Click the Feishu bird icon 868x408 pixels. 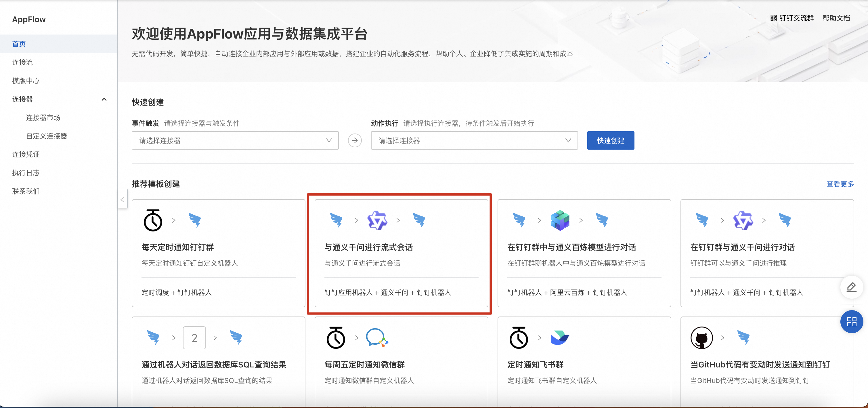pos(560,338)
